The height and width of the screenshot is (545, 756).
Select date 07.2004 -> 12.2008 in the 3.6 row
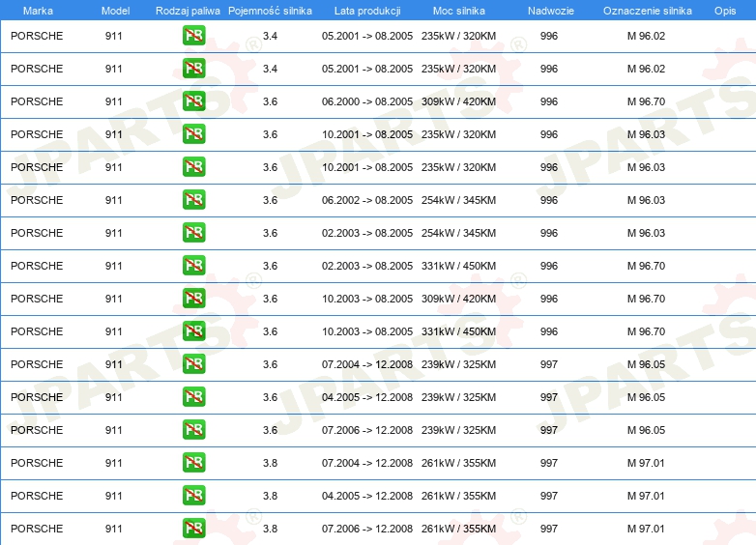click(367, 364)
